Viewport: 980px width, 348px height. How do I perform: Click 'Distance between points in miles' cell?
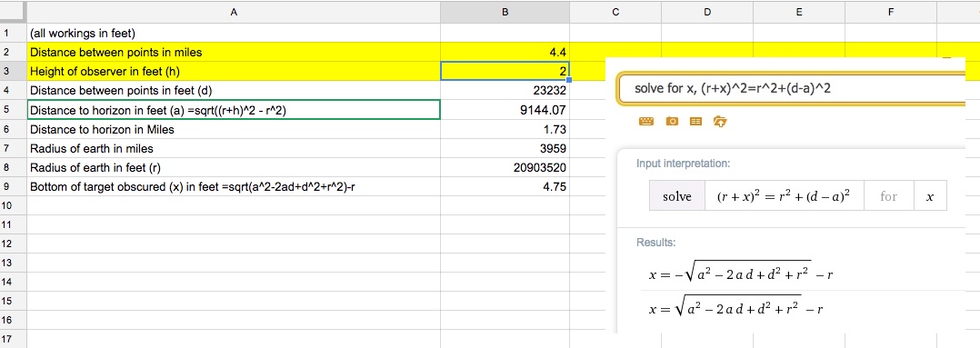click(x=234, y=52)
